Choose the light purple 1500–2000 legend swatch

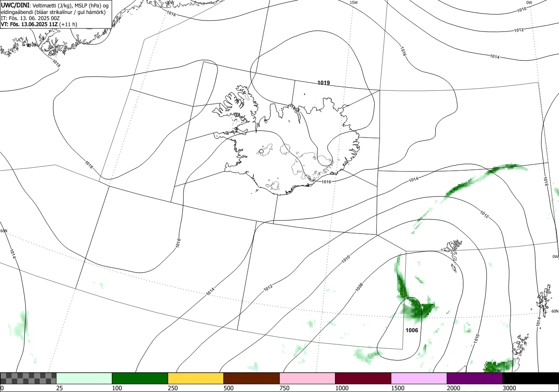pyautogui.click(x=419, y=378)
